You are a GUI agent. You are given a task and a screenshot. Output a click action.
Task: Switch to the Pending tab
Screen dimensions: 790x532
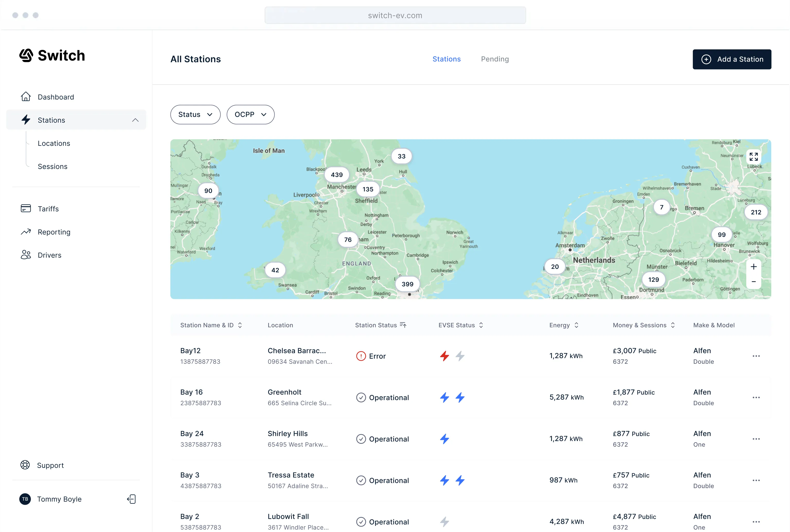495,59
